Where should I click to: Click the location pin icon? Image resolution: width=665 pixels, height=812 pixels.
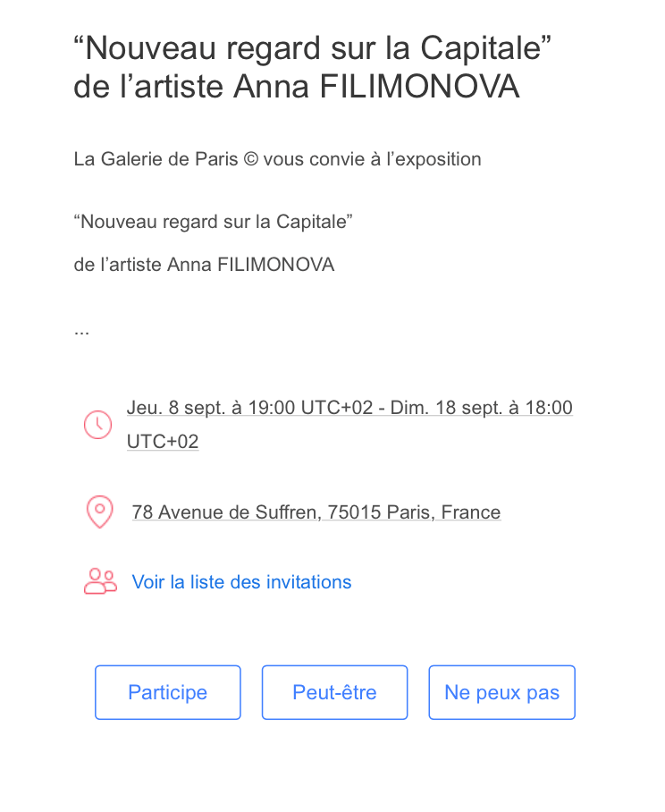point(99,512)
